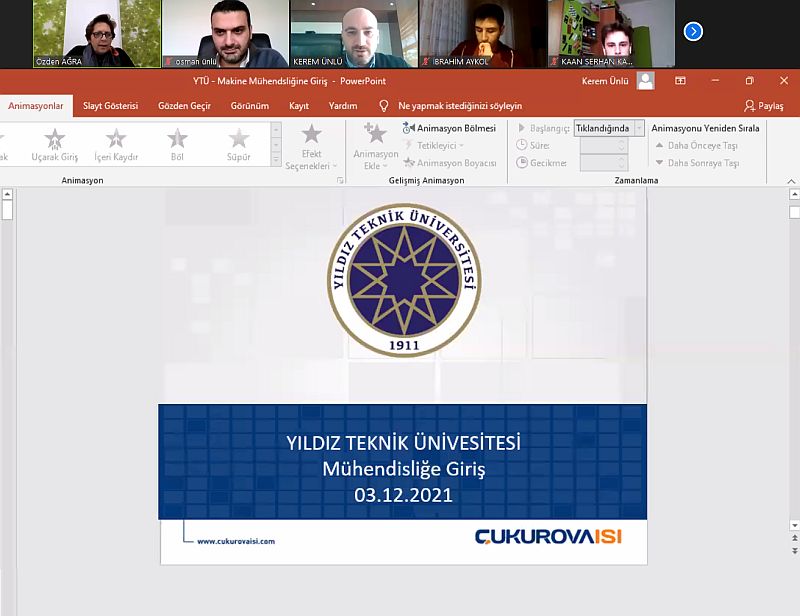Open the Tetikleyici dropdown

point(435,145)
